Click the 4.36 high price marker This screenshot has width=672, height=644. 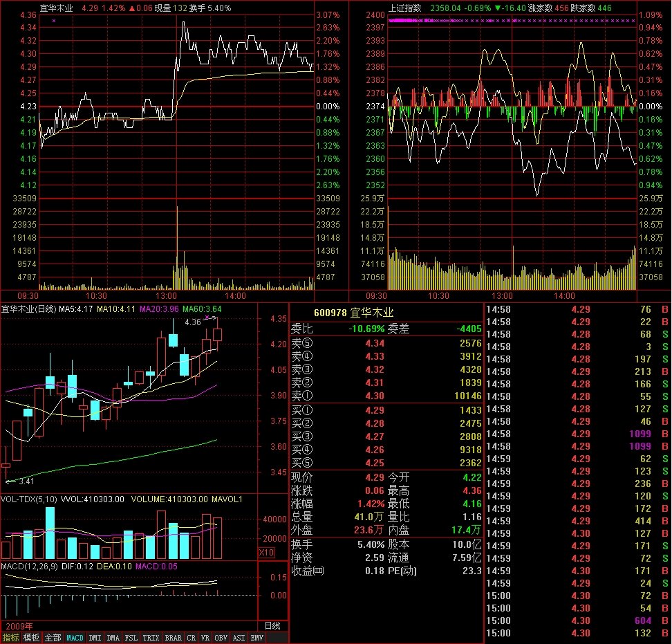pos(193,322)
